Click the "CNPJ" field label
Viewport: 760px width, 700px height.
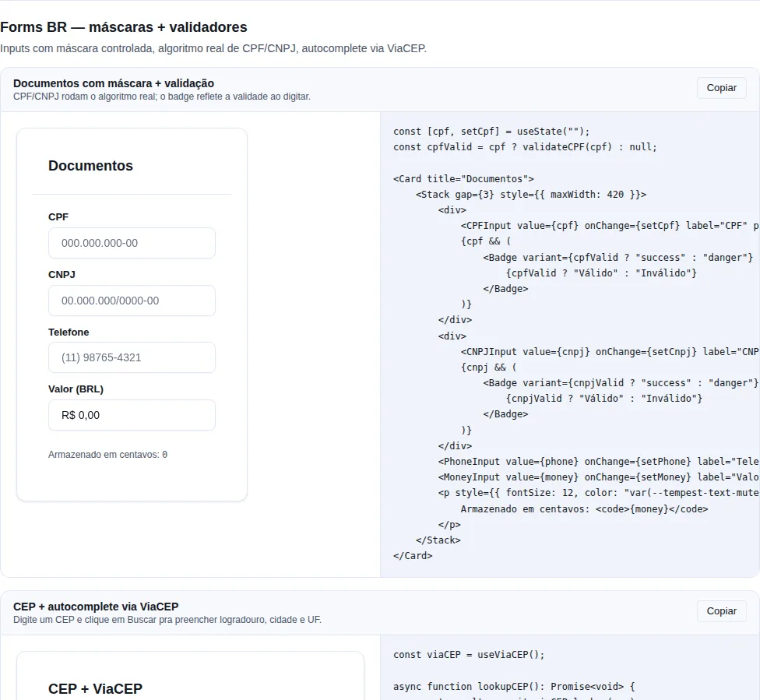coord(62,274)
